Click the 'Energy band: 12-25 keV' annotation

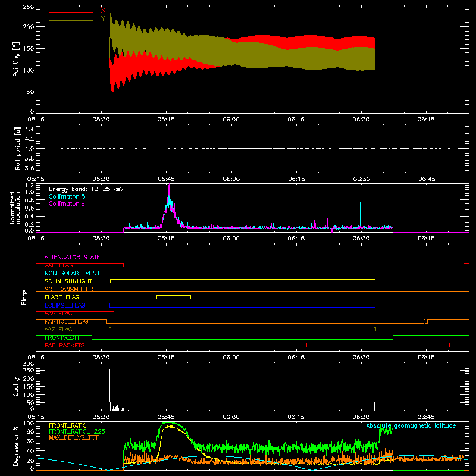[x=86, y=189]
